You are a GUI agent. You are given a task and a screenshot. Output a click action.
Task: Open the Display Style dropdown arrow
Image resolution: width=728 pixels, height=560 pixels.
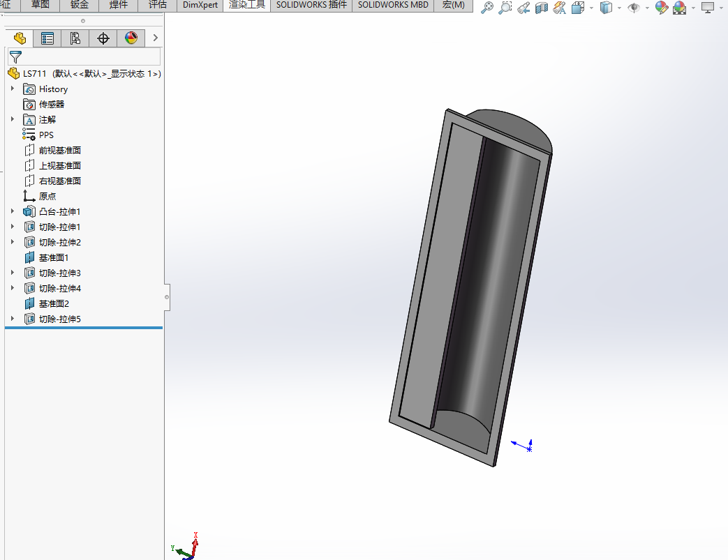tap(619, 8)
